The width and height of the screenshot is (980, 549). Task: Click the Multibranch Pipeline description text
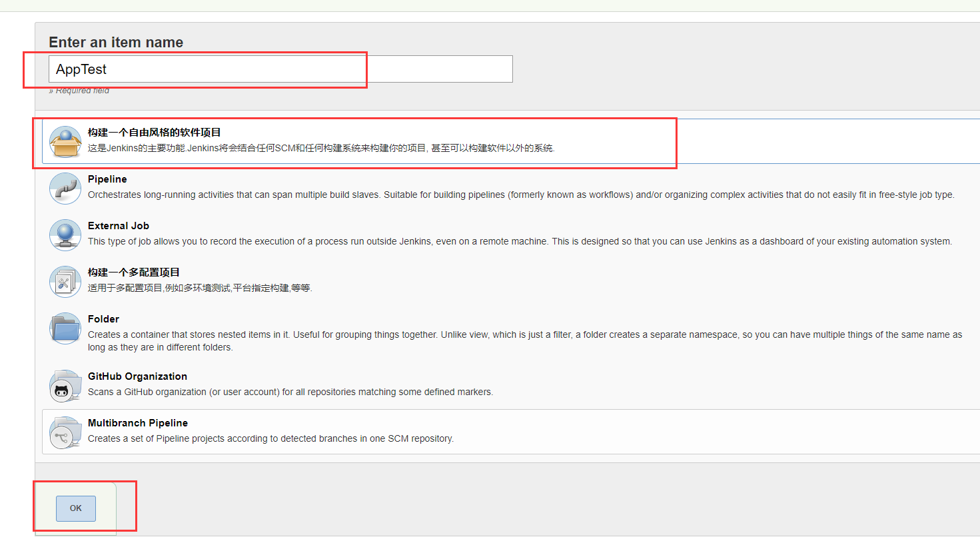(270, 438)
